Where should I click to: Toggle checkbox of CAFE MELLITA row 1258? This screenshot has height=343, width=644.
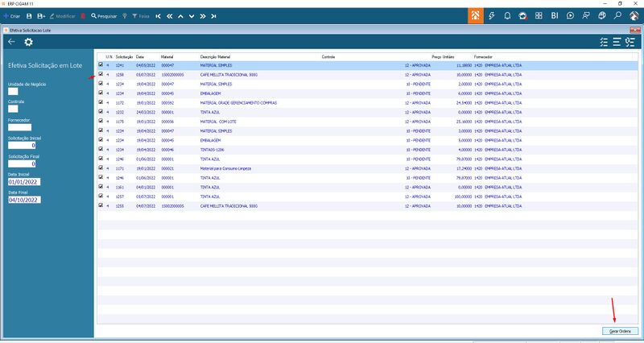coord(101,74)
